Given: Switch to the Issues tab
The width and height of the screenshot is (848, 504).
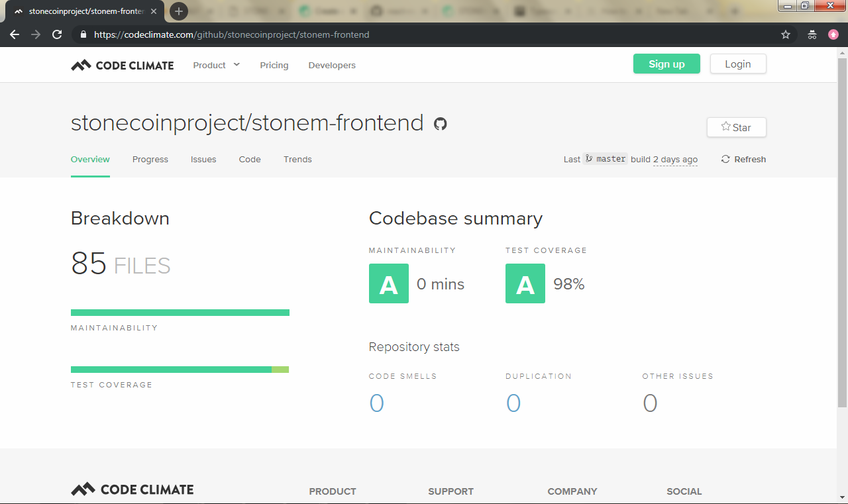Looking at the screenshot, I should coord(203,159).
